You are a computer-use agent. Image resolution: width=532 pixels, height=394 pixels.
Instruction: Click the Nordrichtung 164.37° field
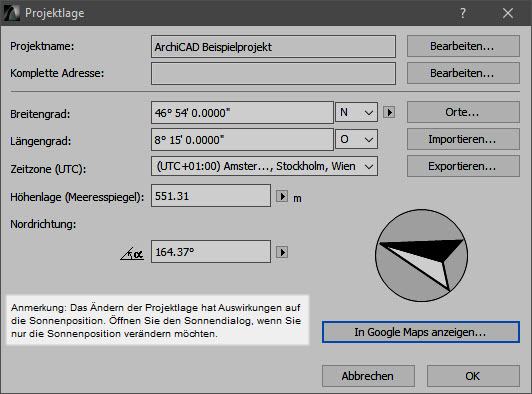[211, 252]
